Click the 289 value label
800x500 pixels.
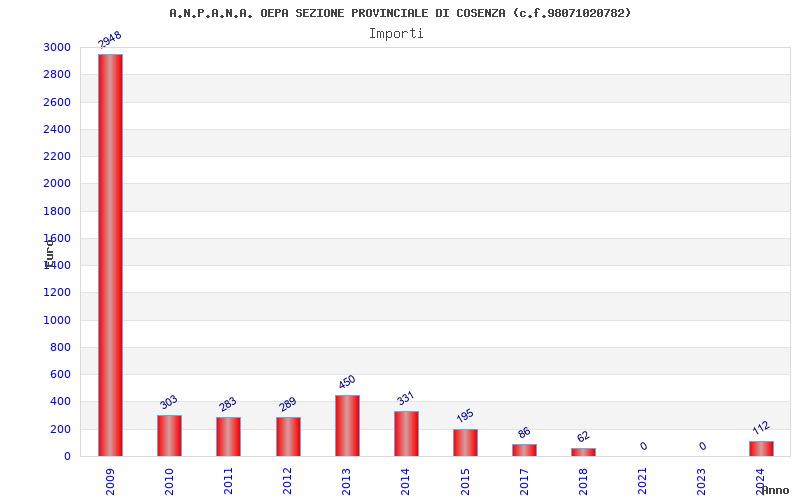[x=287, y=404]
